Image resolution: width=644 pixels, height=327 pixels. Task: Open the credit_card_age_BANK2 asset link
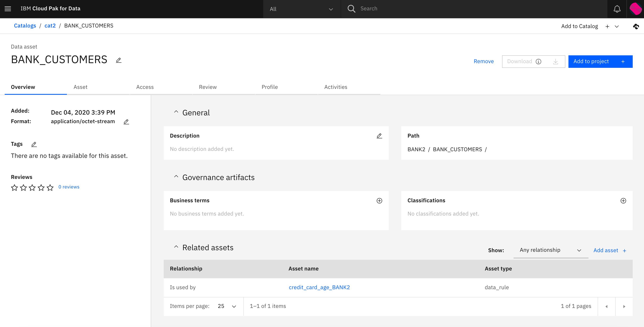point(319,287)
